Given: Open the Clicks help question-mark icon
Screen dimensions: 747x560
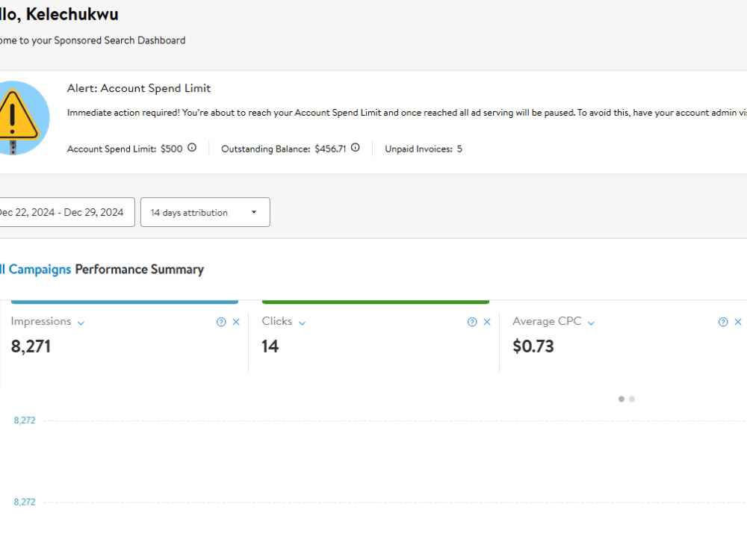Looking at the screenshot, I should [472, 322].
